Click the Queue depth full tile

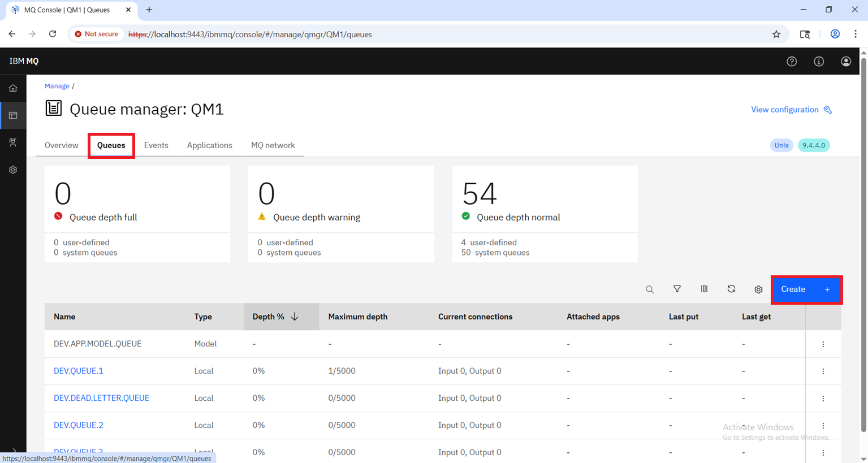[x=137, y=214]
